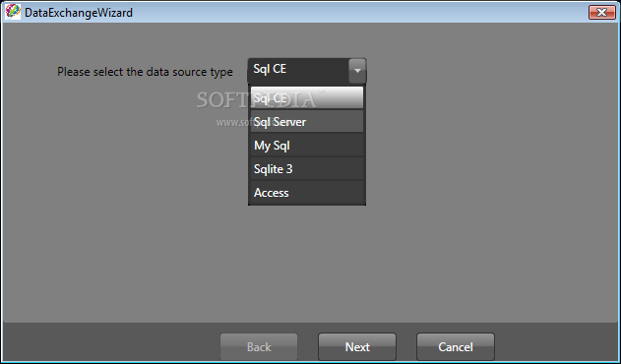
Task: Click the DataExchangeWizard app icon in title bar
Action: coord(12,12)
